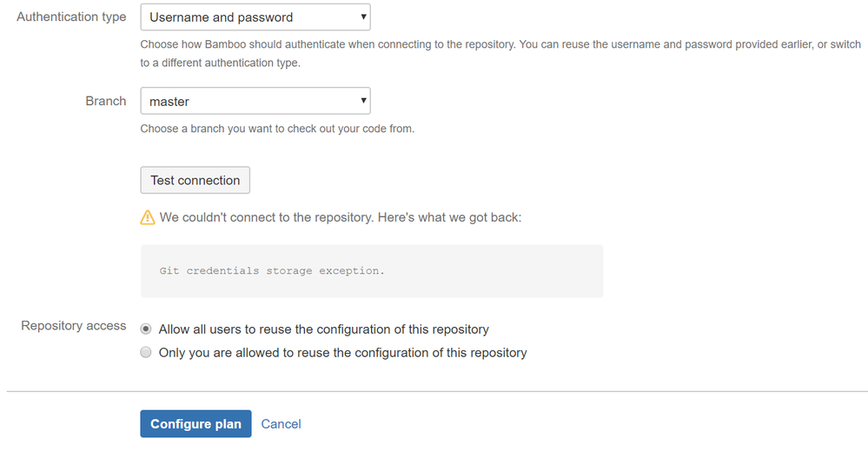Select Only you are allowed radio button

[x=146, y=352]
